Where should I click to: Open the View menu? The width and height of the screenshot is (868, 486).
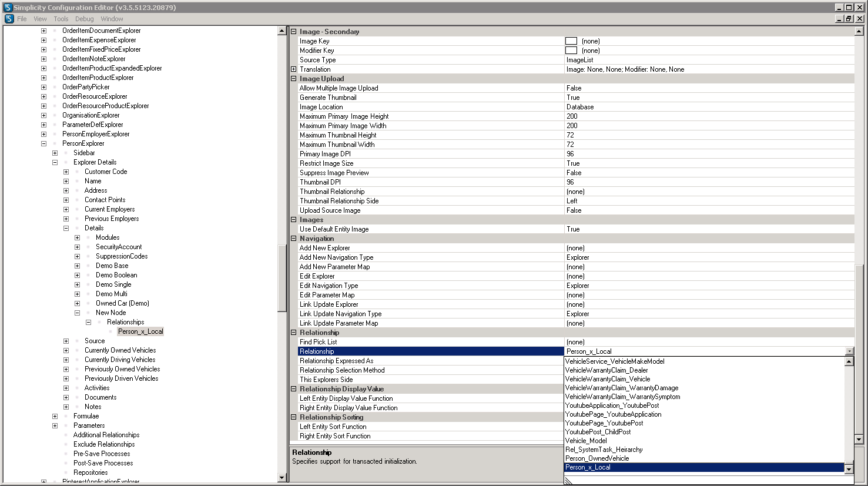(x=40, y=19)
